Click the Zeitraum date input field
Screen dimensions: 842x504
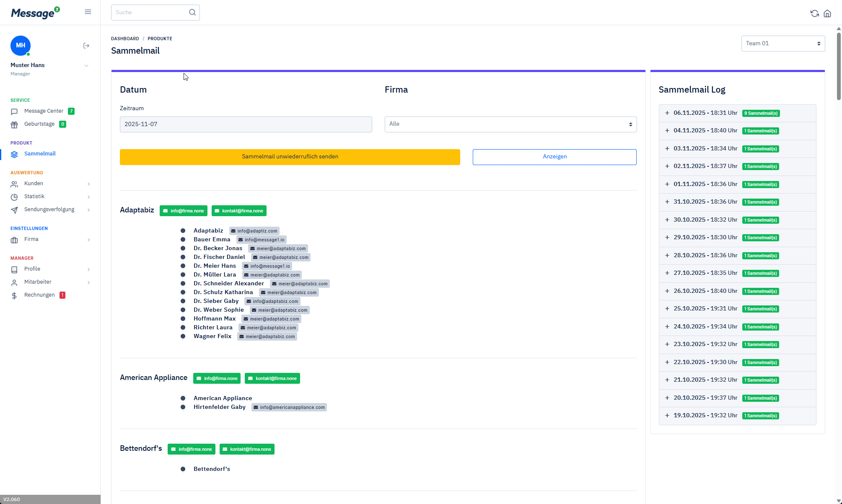(x=246, y=124)
